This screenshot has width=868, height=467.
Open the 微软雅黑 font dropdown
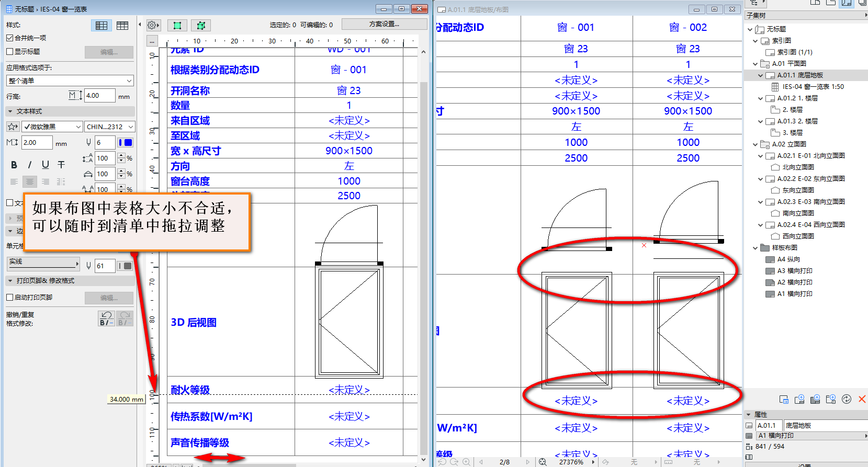(x=52, y=127)
